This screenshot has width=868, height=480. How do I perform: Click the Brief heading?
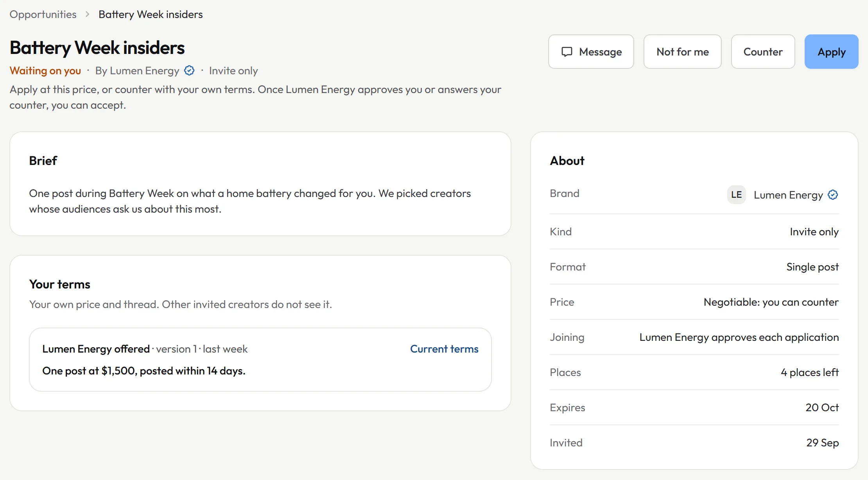coord(43,161)
